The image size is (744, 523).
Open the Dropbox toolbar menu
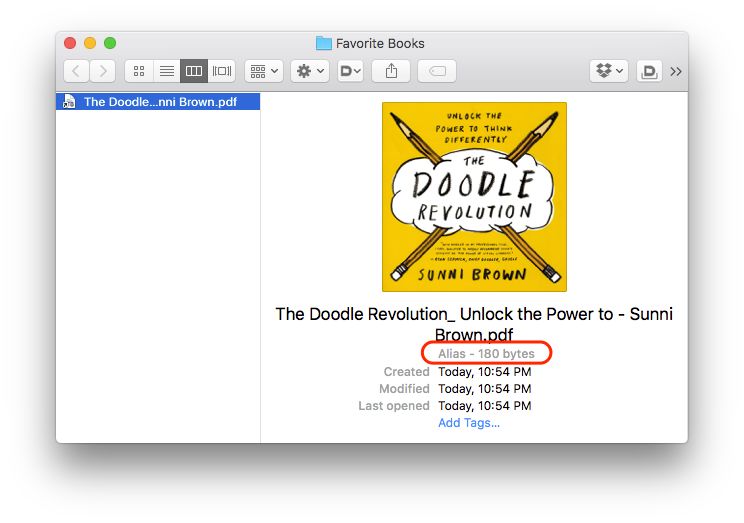pos(609,71)
